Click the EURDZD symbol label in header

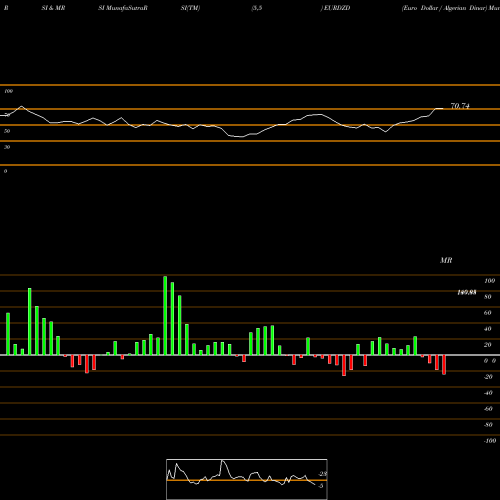click(337, 8)
